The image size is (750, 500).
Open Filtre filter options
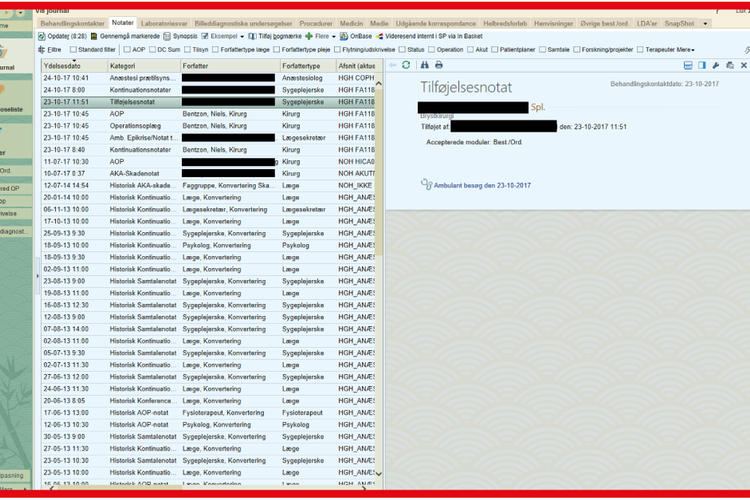(51, 49)
